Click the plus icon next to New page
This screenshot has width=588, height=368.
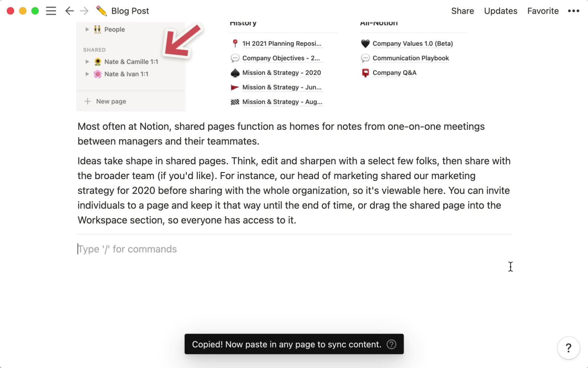(x=88, y=101)
